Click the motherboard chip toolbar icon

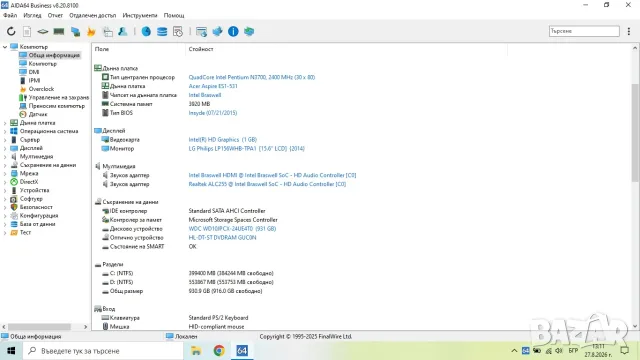click(x=43, y=31)
